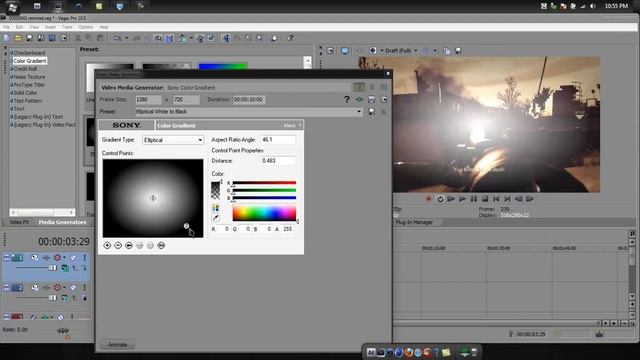The image size is (640, 360).
Task: Mute the audio track 3
Action: (60, 317)
